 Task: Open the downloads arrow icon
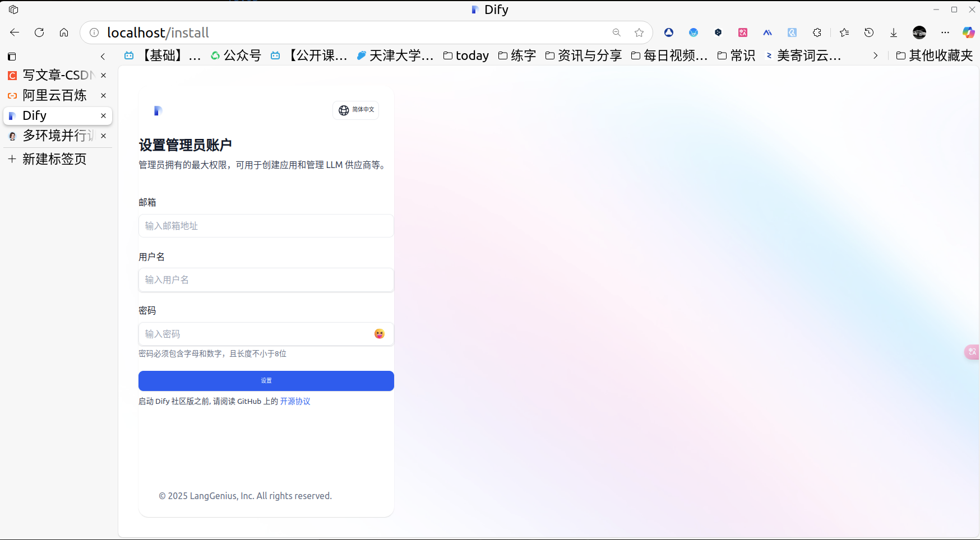[894, 32]
